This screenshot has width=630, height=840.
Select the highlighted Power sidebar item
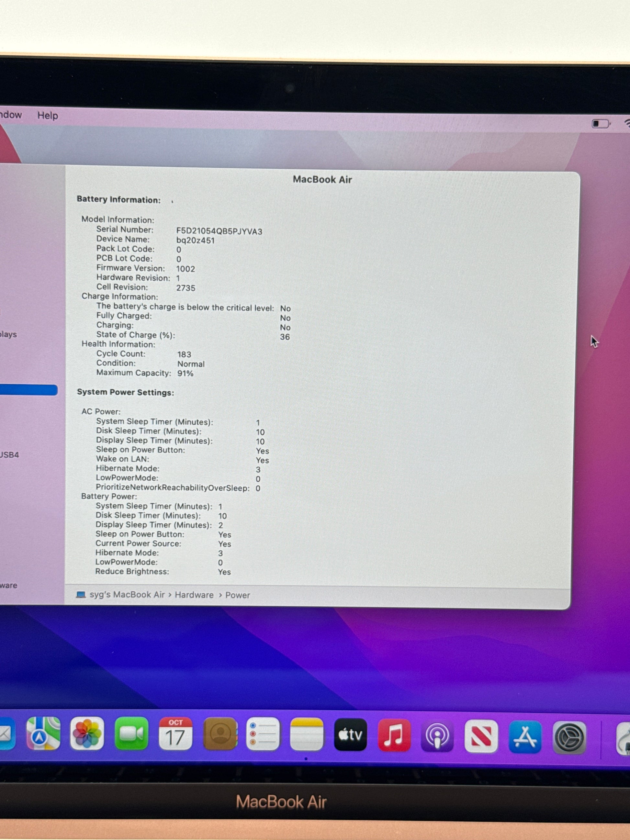[x=28, y=390]
